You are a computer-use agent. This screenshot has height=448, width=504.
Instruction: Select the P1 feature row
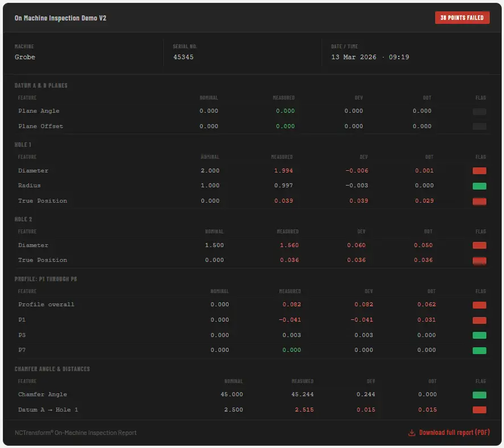(x=252, y=320)
